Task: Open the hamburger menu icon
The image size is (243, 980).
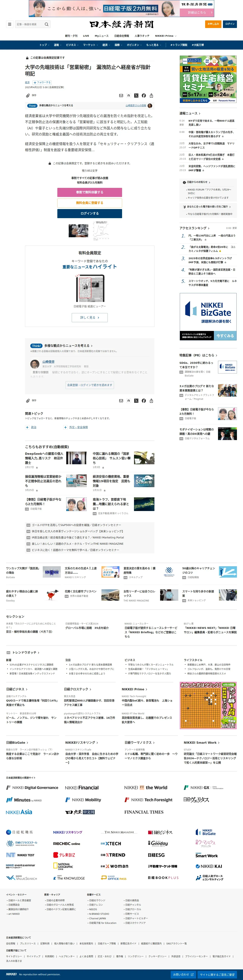Action: pos(9,24)
